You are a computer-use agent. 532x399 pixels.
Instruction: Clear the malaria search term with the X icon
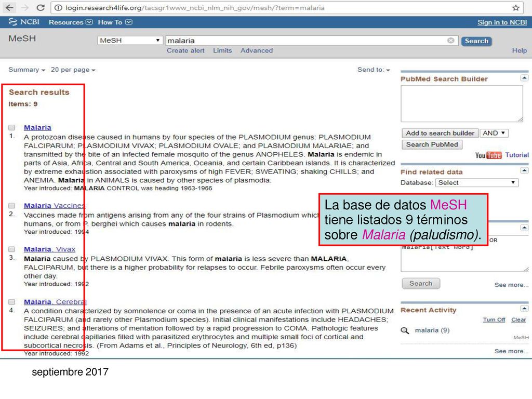pyautogui.click(x=450, y=41)
